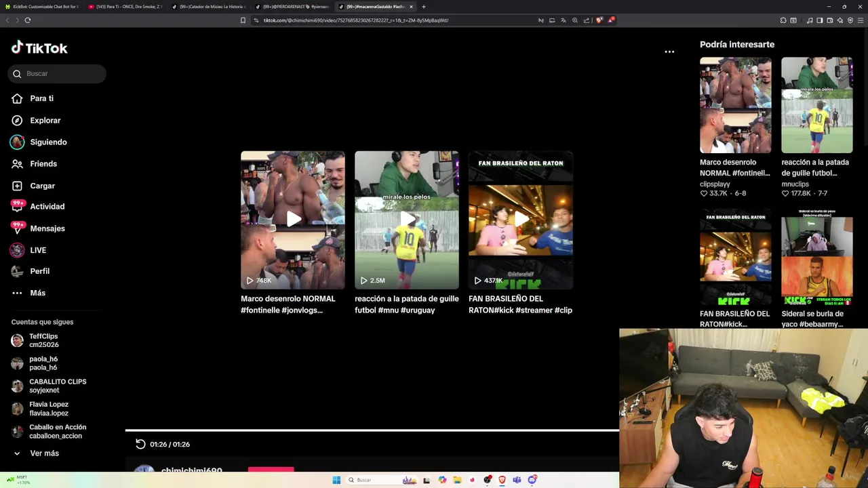Expand Ver más followed accounts

coord(37,453)
